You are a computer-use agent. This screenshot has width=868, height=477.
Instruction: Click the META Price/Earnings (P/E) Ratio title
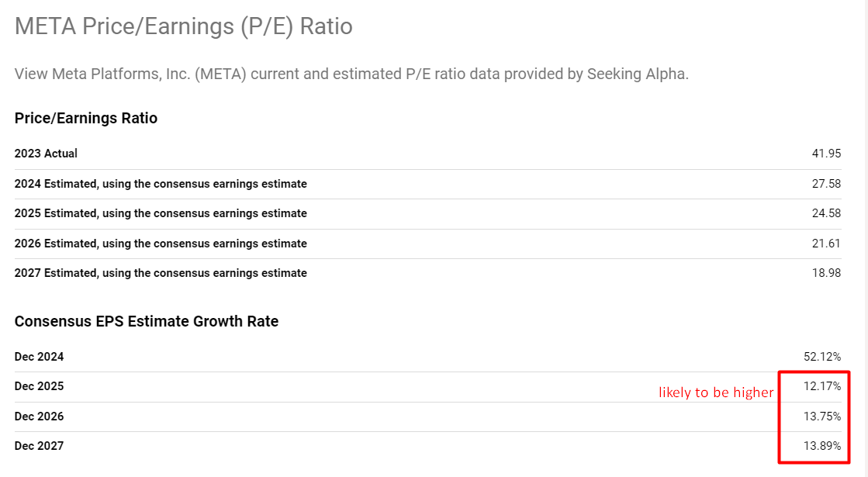click(x=184, y=26)
